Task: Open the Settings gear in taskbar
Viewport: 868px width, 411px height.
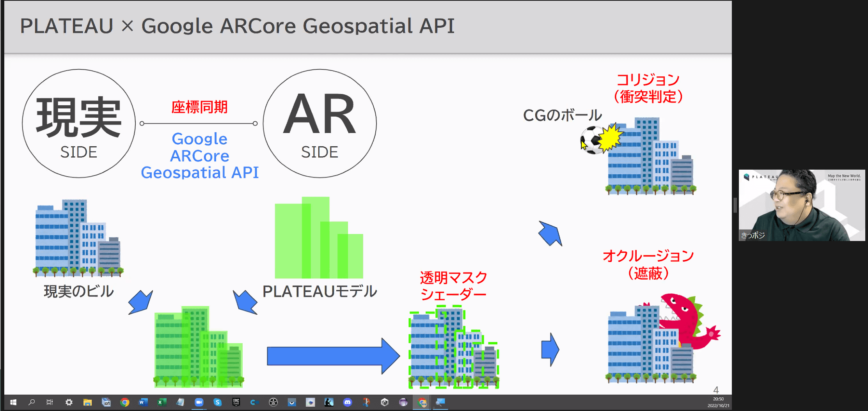Action: tap(69, 402)
